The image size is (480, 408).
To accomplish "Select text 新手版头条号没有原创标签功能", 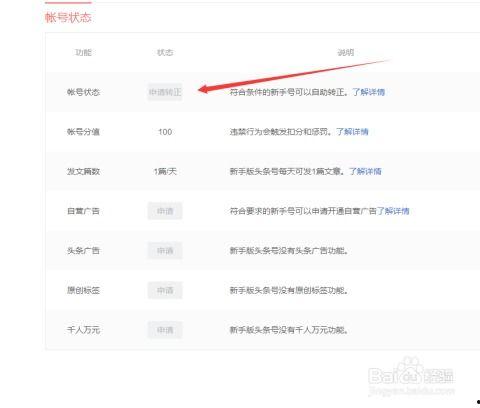I will point(288,290).
